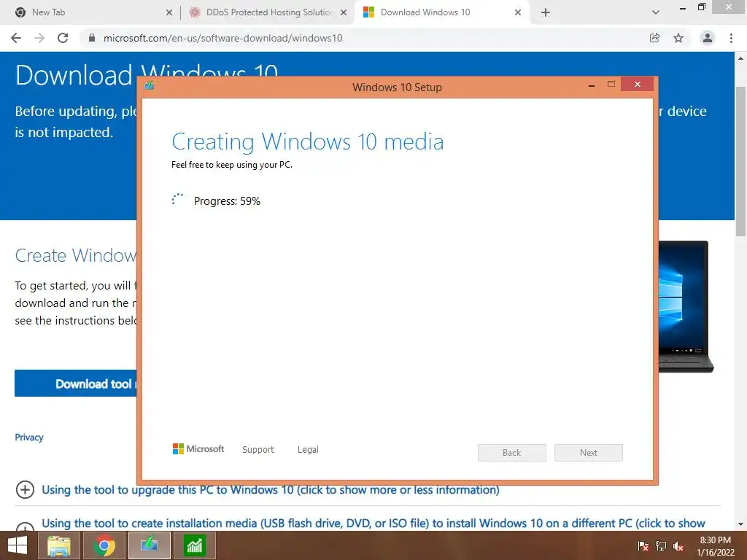Click the Action Center flag tray icon

click(643, 546)
